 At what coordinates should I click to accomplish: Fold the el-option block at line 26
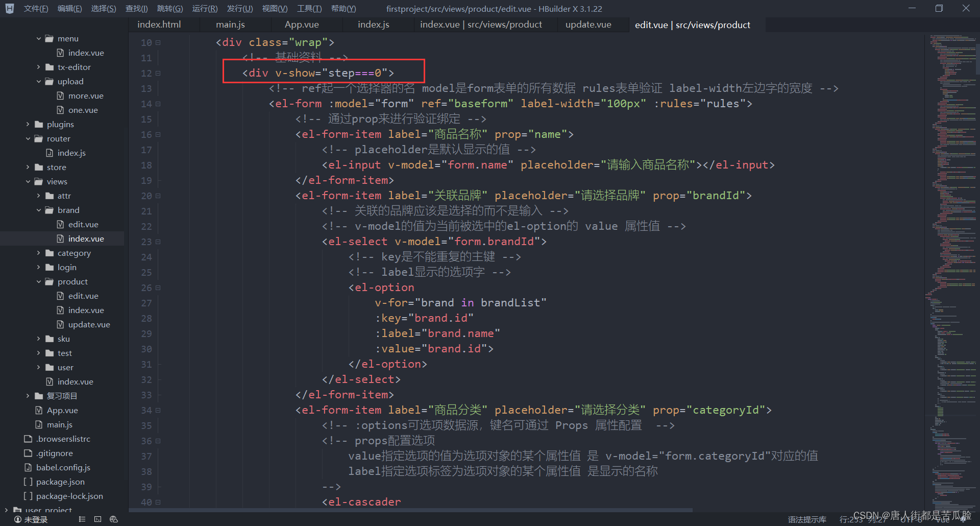click(158, 288)
